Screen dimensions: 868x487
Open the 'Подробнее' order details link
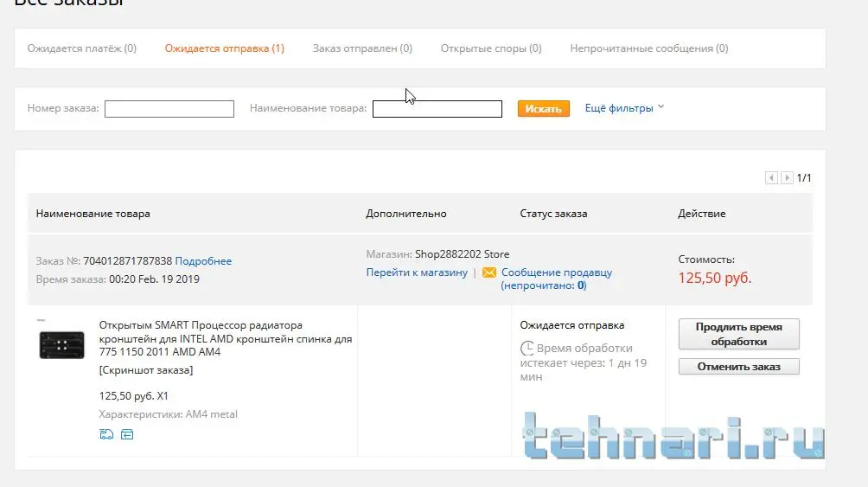point(203,261)
